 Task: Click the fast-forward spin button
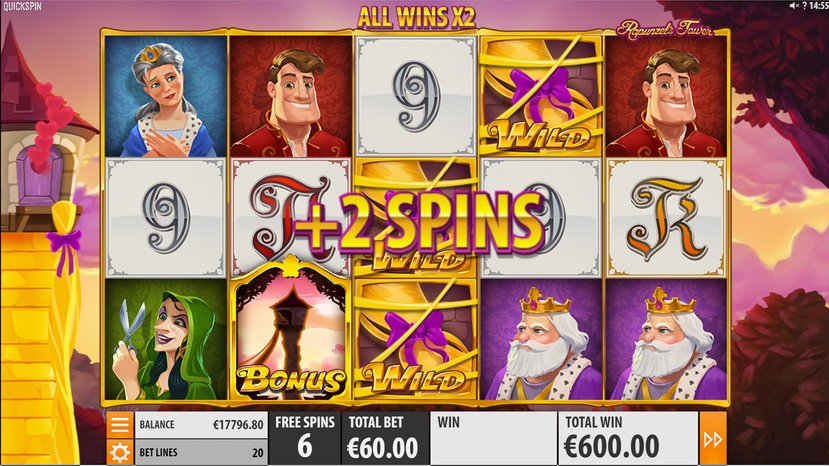[713, 438]
